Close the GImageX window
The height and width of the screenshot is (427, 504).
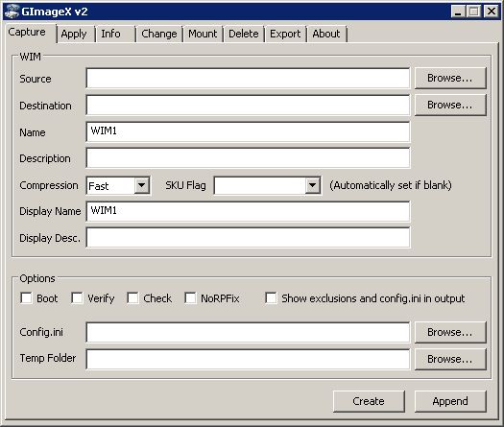tap(492, 12)
